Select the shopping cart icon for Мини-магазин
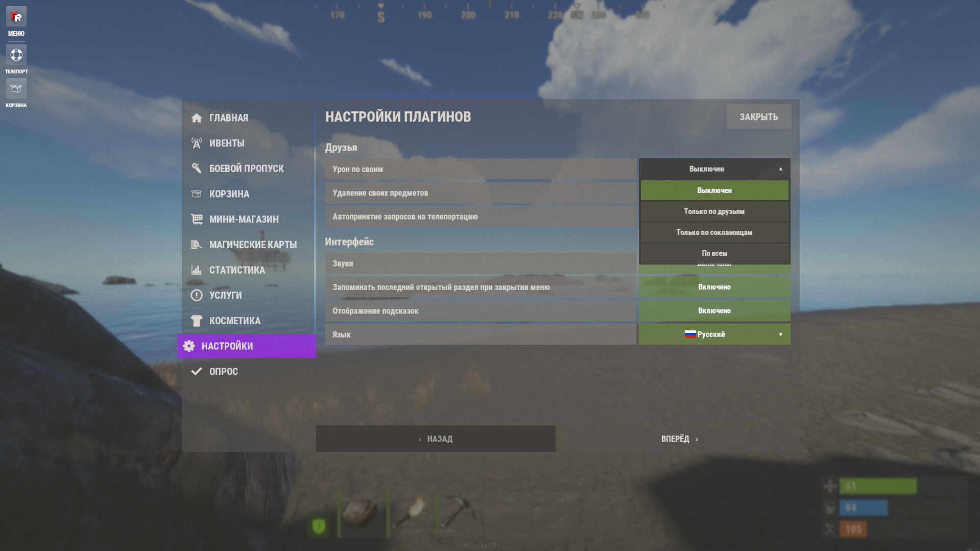 [x=197, y=219]
